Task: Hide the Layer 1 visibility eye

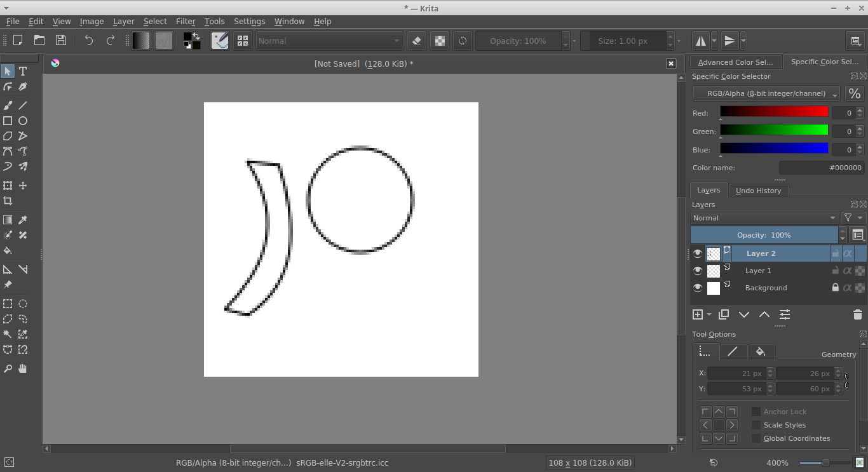Action: [698, 271]
